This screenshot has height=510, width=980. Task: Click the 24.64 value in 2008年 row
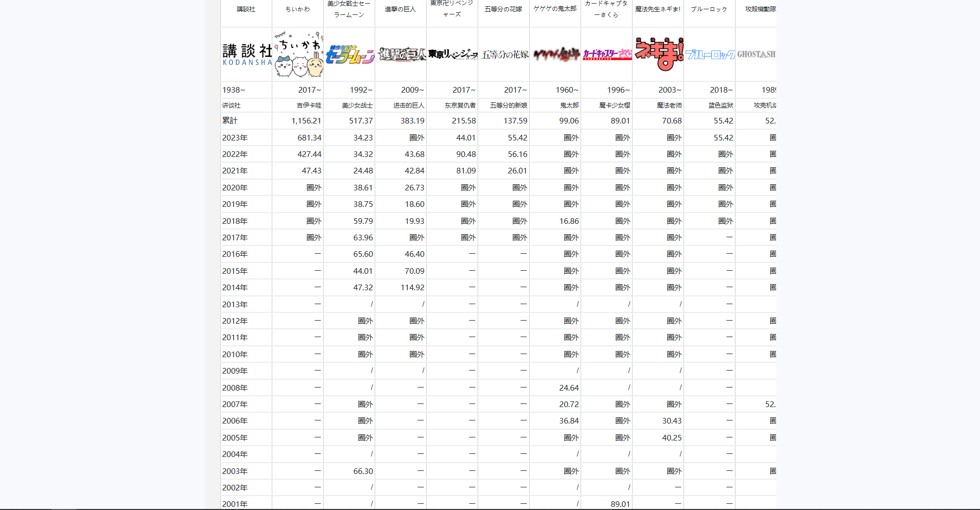[x=569, y=388]
